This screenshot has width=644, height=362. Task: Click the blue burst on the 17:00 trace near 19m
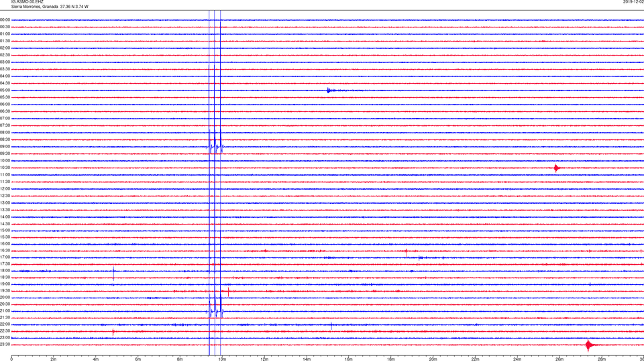pos(421,257)
